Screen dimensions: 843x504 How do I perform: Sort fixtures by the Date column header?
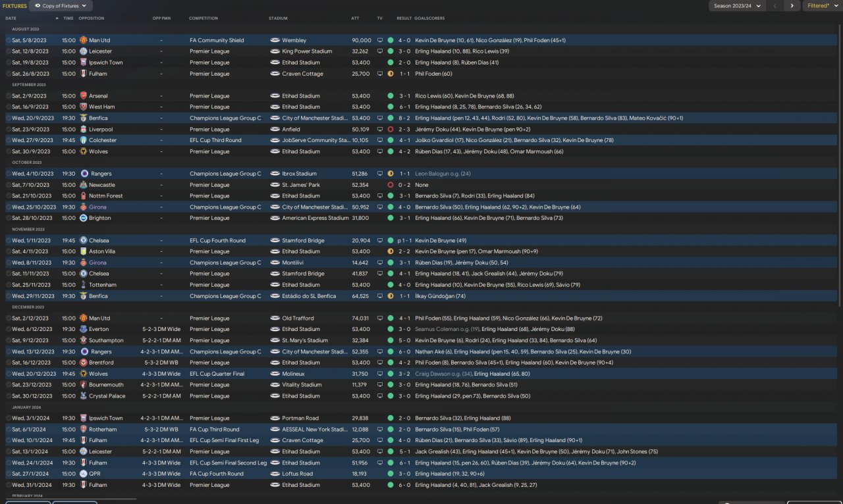11,18
